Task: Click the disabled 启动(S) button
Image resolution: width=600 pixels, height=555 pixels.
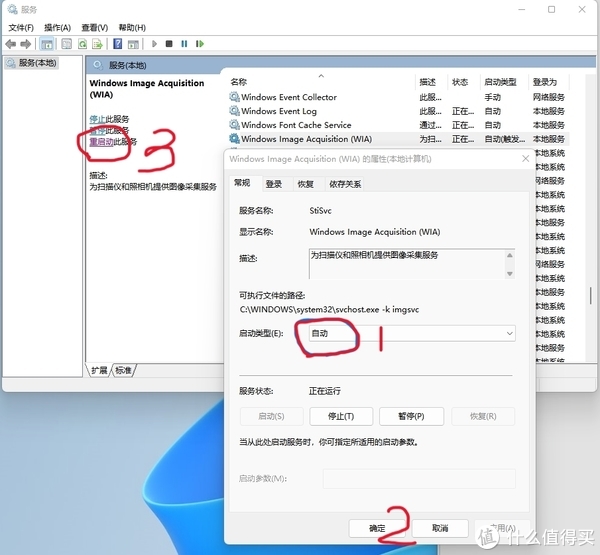Action: pos(271,416)
